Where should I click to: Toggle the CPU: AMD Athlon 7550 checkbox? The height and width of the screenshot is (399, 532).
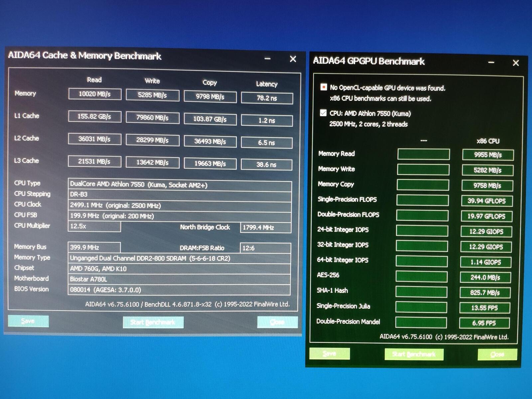coord(323,113)
